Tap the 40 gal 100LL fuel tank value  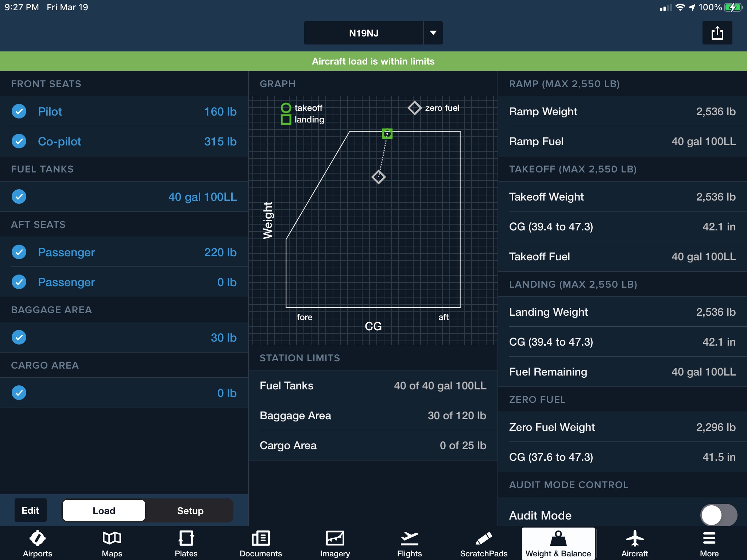[202, 197]
